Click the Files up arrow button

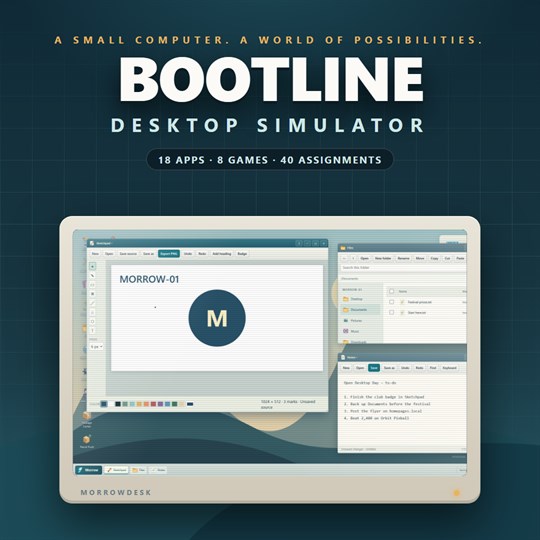point(353,258)
